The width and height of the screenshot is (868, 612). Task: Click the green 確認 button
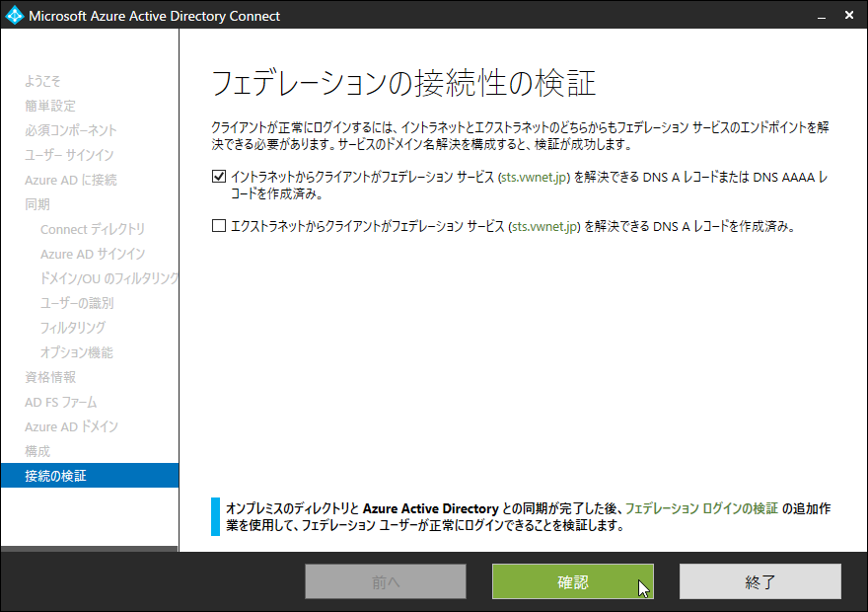[573, 581]
